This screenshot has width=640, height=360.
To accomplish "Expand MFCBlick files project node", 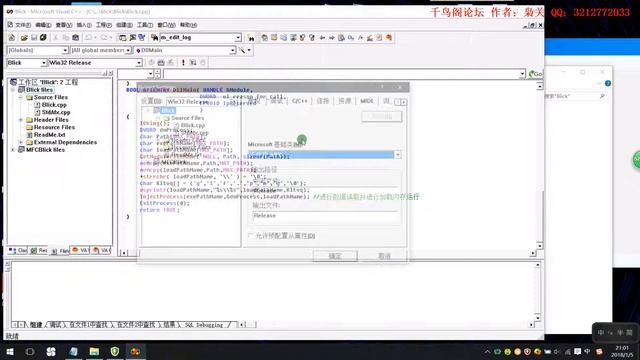I will (x=13, y=150).
